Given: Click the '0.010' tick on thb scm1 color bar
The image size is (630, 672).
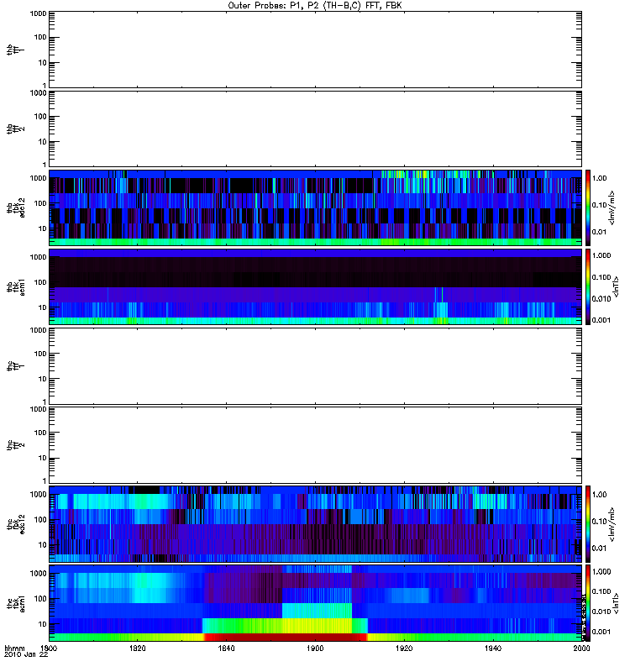Looking at the screenshot, I should point(601,299).
